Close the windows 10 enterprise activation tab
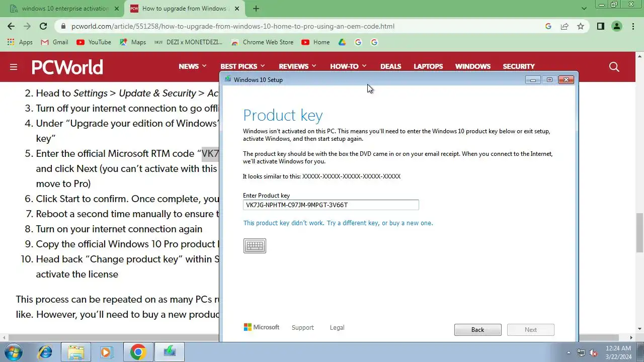 tap(117, 9)
